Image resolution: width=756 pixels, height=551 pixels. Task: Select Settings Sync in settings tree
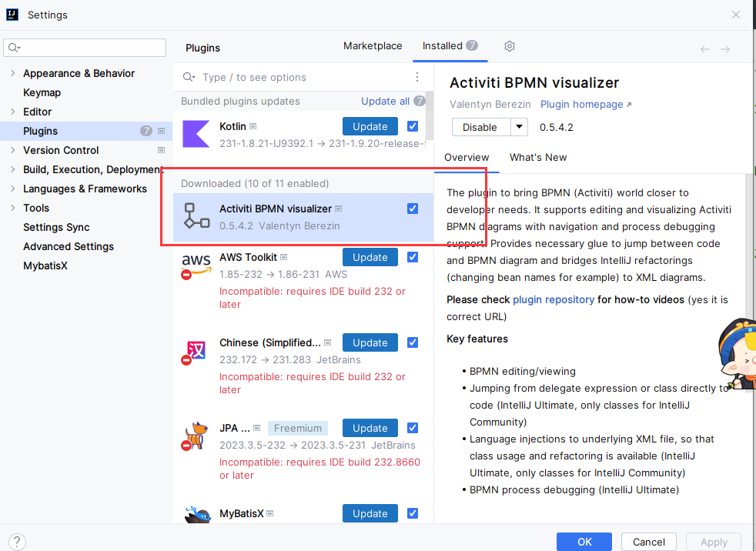point(56,228)
